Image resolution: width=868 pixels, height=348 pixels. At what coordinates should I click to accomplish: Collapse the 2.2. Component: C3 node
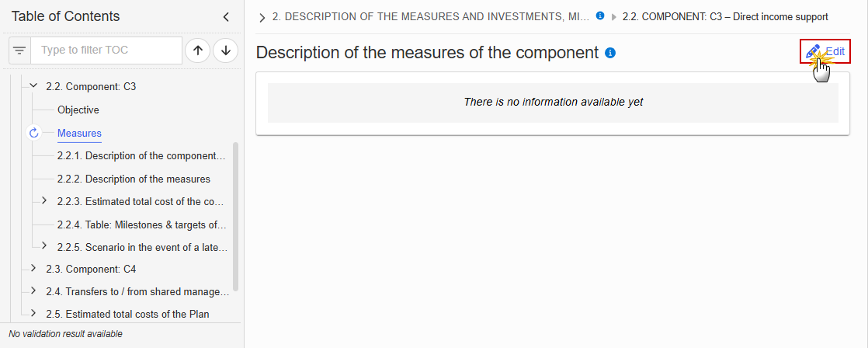(33, 86)
